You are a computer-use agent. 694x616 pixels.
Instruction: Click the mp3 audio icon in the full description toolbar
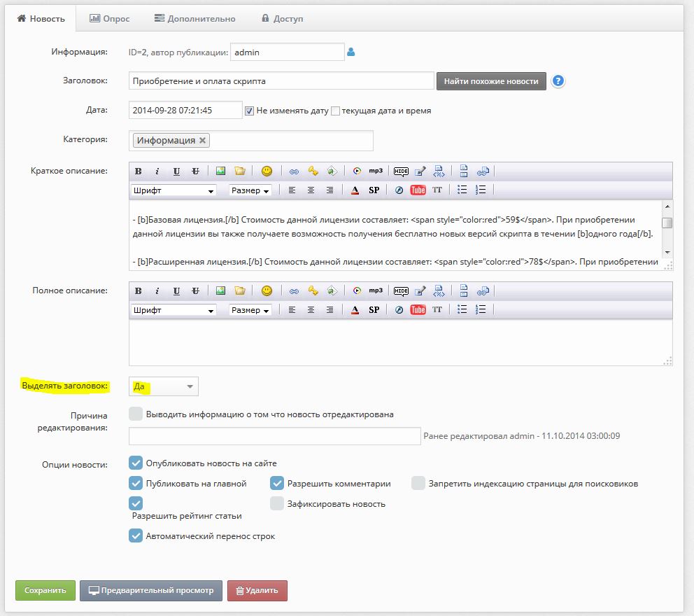(x=376, y=291)
